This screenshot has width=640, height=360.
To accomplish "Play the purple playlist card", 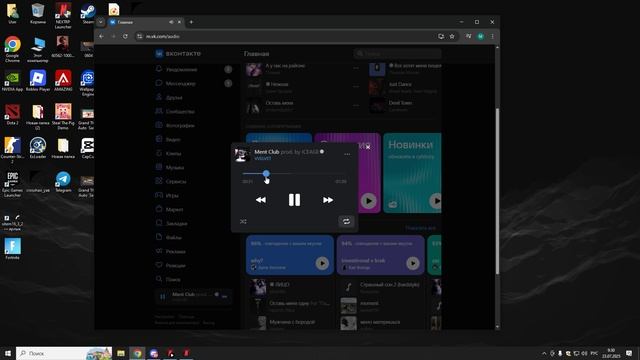I will click(x=369, y=201).
